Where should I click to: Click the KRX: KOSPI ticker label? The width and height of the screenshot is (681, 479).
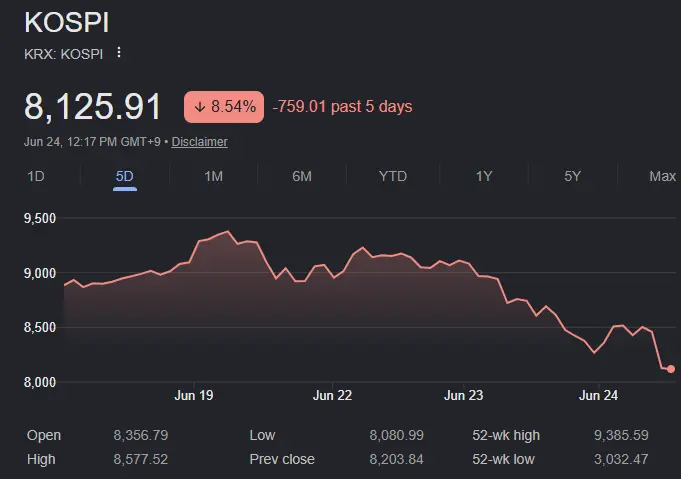point(63,54)
